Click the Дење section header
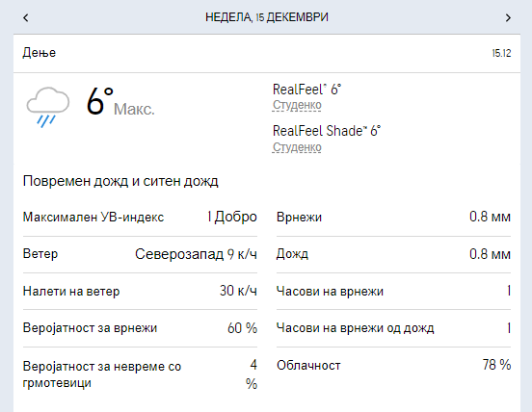 click(x=39, y=53)
